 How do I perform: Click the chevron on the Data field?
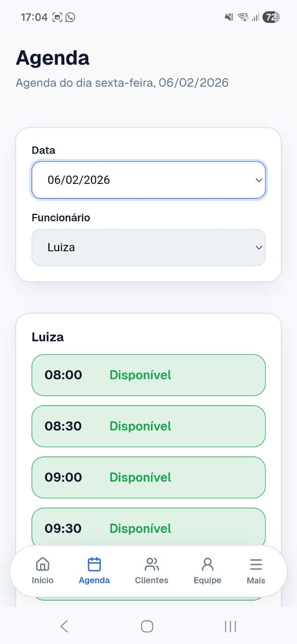coord(259,180)
